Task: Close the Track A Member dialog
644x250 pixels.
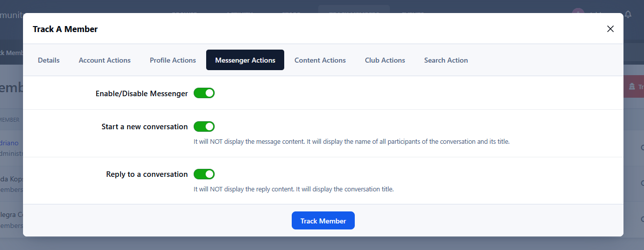Action: [x=610, y=29]
